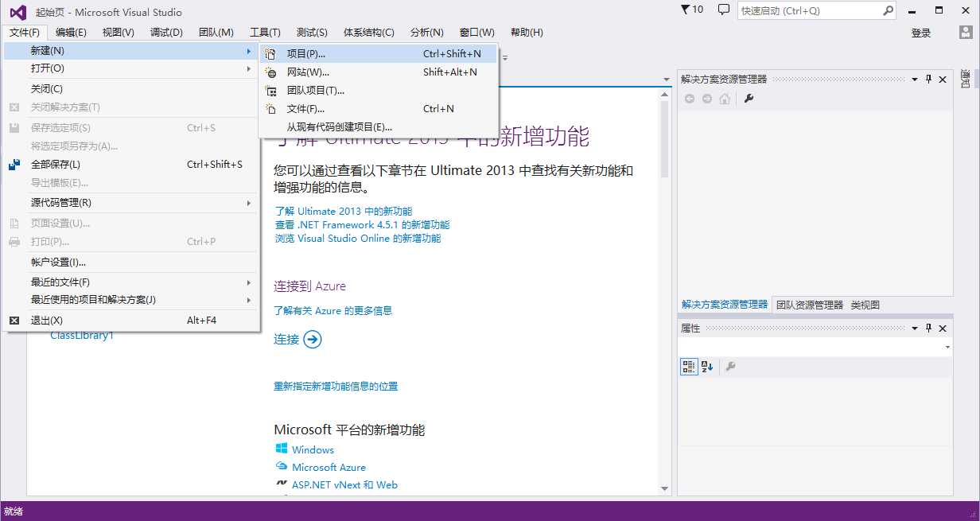Viewport: 980px width, 521px height.
Task: Click the Visual Studio logo in title bar
Action: coord(17,12)
